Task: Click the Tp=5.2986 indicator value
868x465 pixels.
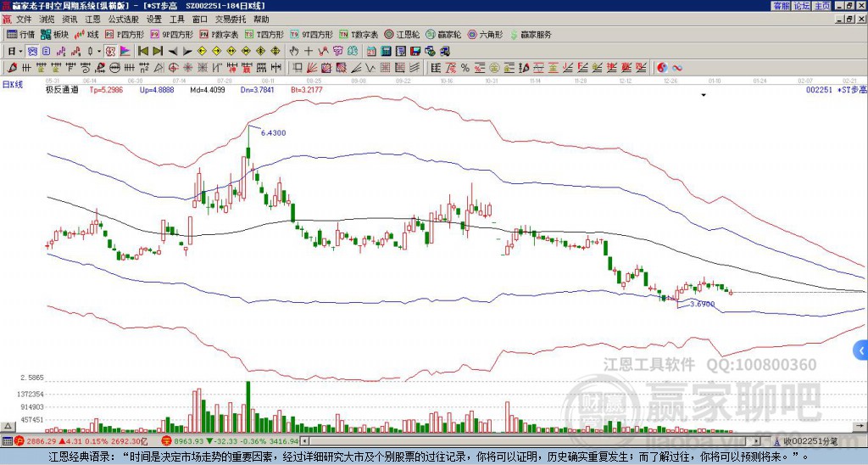Action: (106, 89)
